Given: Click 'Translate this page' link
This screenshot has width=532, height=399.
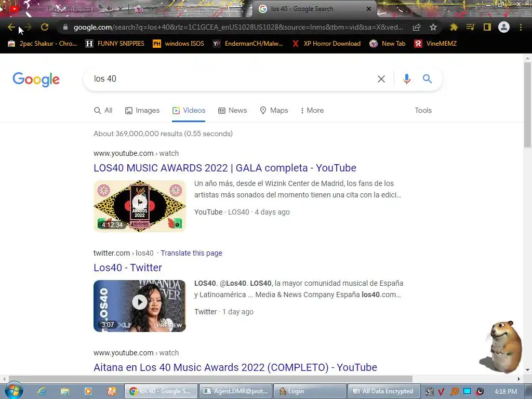Looking at the screenshot, I should click(x=191, y=253).
